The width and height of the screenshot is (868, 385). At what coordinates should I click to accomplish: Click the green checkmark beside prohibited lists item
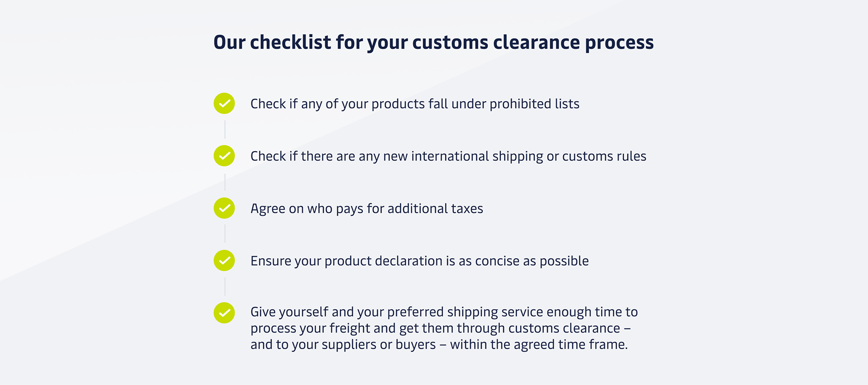click(224, 103)
